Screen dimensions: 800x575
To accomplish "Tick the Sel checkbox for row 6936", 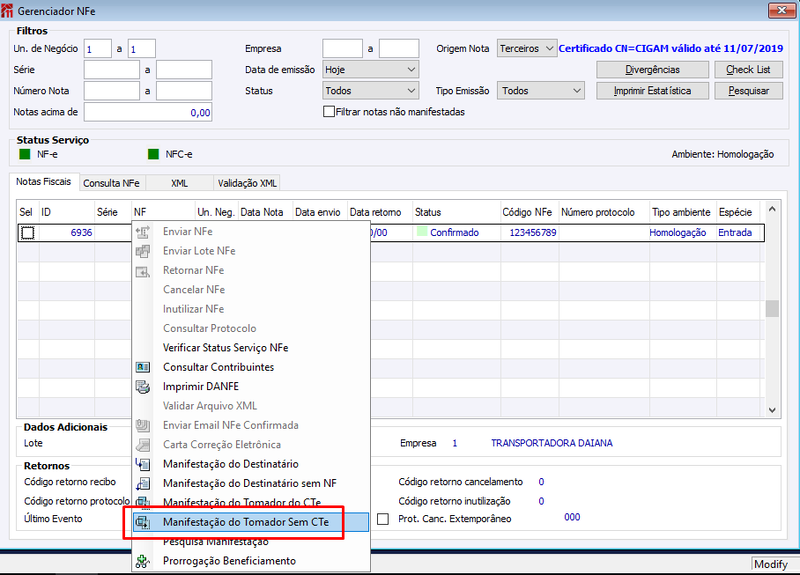I will coord(28,233).
